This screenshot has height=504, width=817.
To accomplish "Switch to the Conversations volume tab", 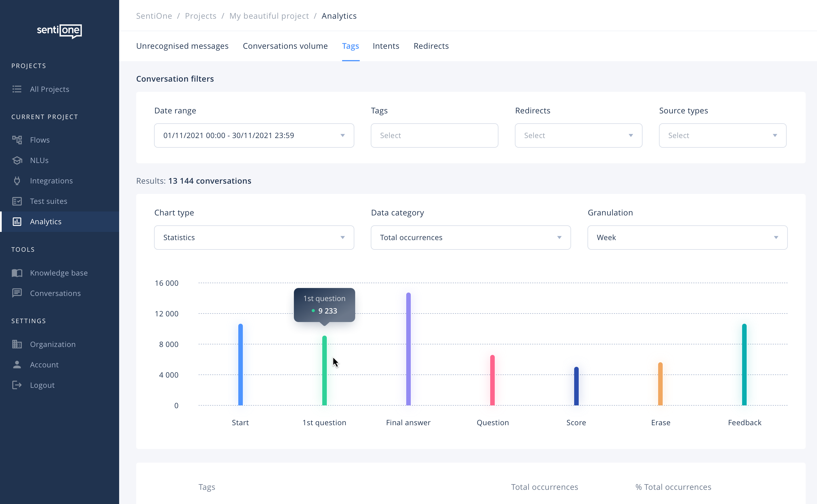I will coord(285,46).
